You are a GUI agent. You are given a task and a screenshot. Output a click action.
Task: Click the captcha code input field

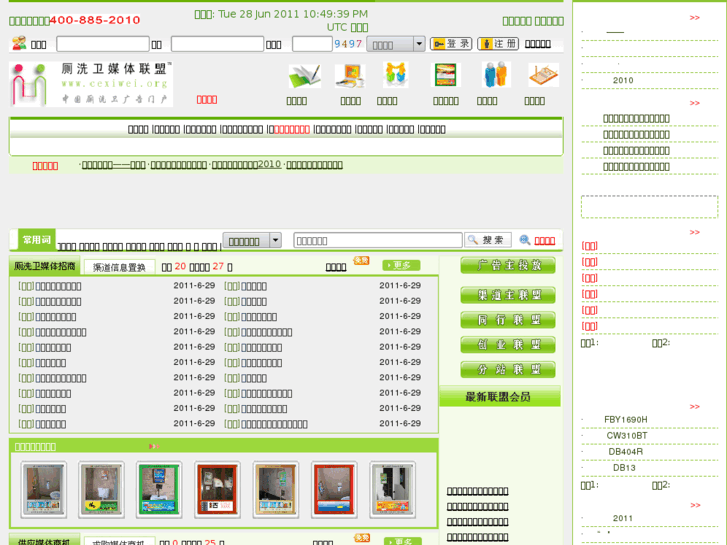point(312,44)
